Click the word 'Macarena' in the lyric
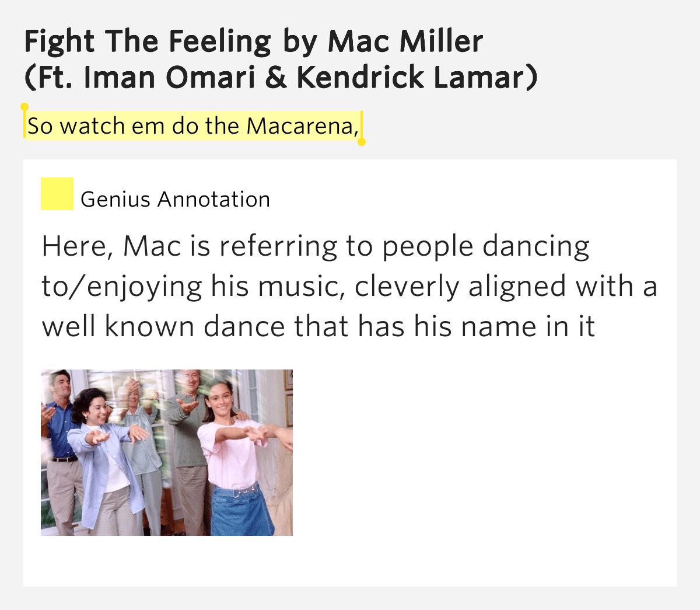Viewport: 700px width, 610px height. click(x=302, y=126)
